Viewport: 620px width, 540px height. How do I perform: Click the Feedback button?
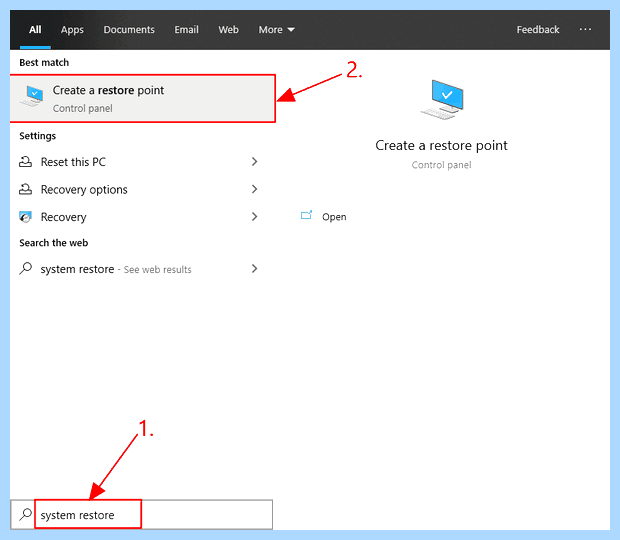[538, 30]
